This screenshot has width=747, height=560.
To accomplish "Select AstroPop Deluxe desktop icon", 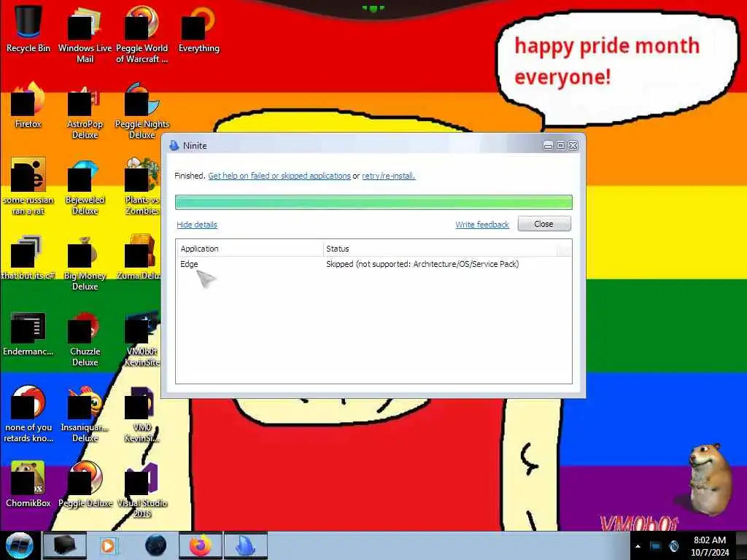I will click(85, 111).
